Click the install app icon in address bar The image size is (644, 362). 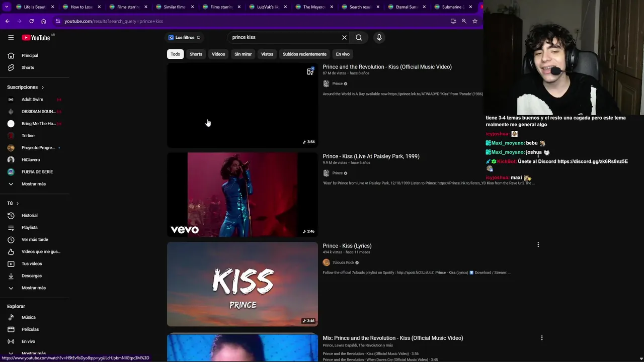453,21
